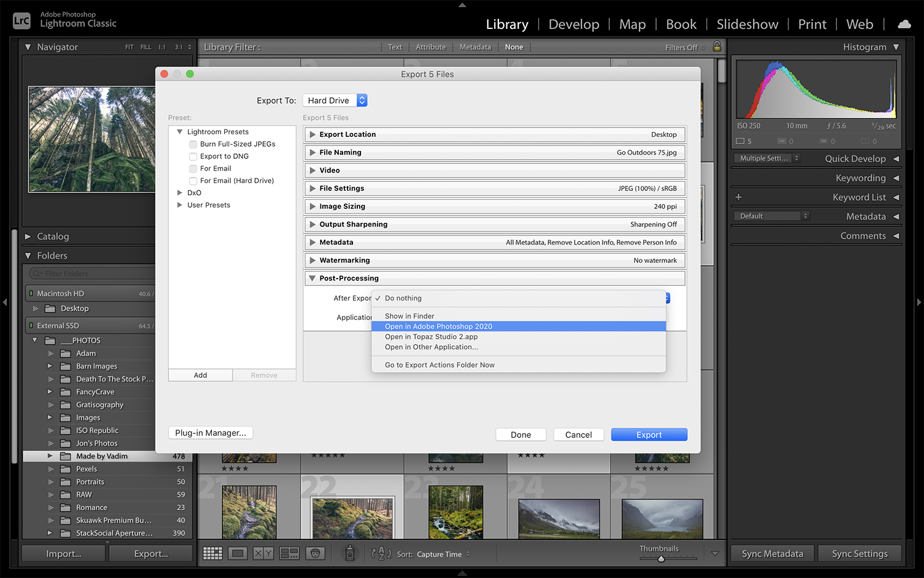Choose Go to Export Actions Folder Now
The image size is (924, 578).
click(519, 365)
